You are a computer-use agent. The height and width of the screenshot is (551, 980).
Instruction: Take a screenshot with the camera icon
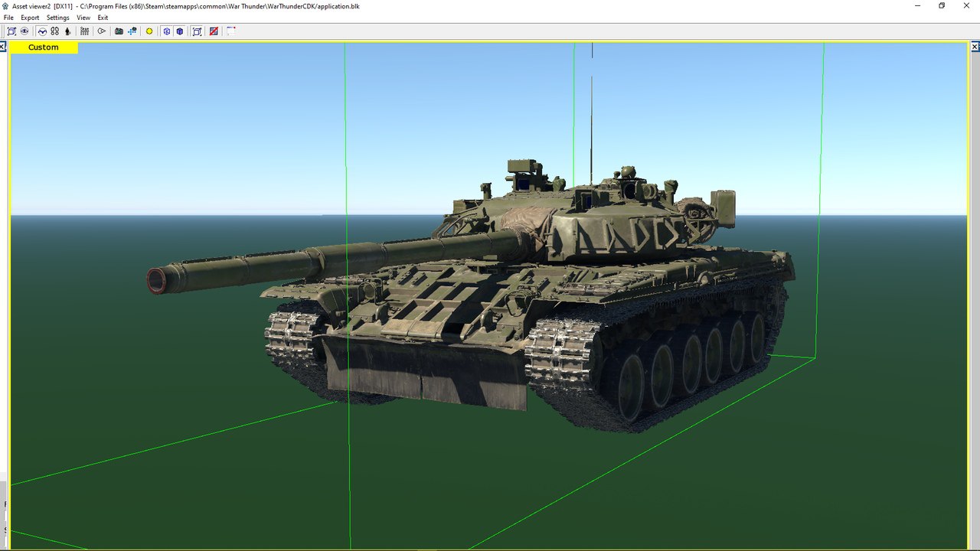[119, 31]
